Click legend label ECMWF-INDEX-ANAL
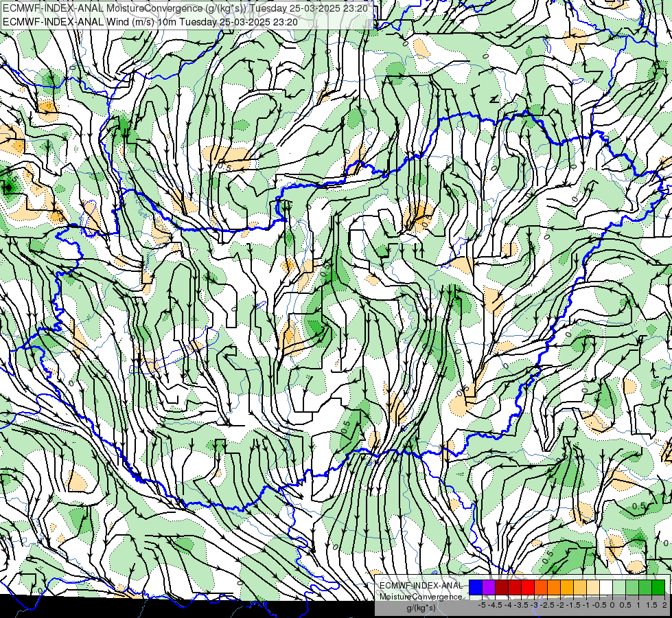 coord(421,586)
